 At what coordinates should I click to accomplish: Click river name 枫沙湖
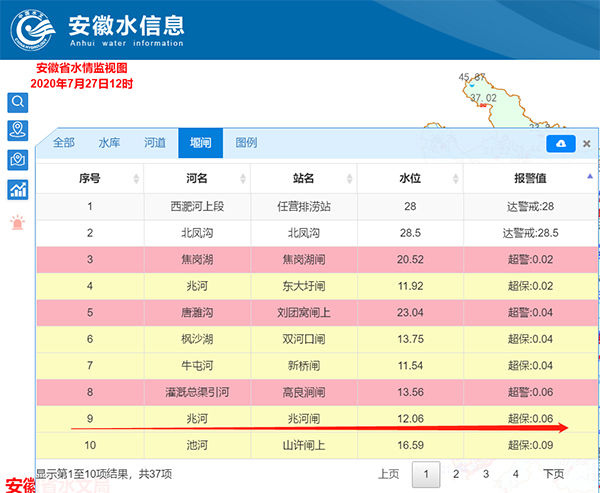[x=197, y=339]
